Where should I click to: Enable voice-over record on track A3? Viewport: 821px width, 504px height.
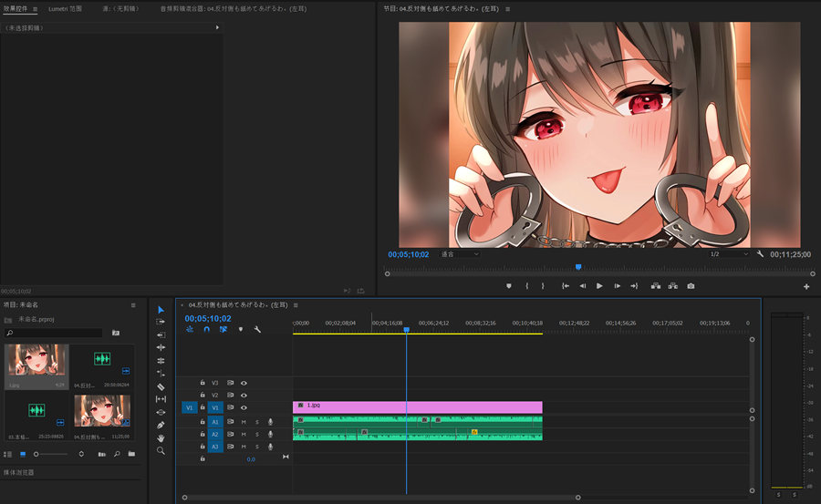(270, 447)
